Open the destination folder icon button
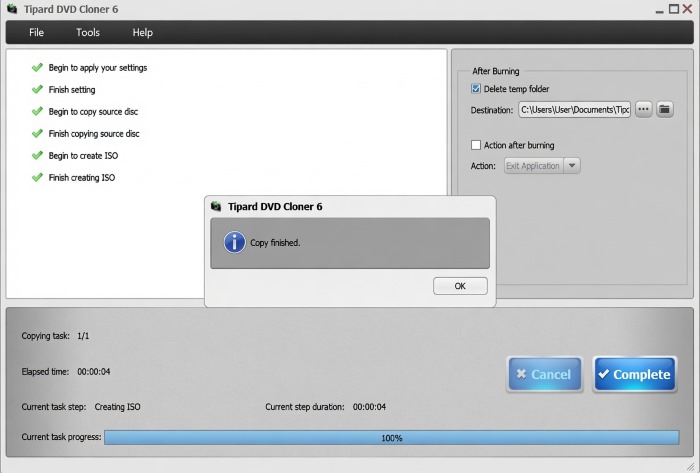Screen dimensions: 700x473 (x=665, y=109)
